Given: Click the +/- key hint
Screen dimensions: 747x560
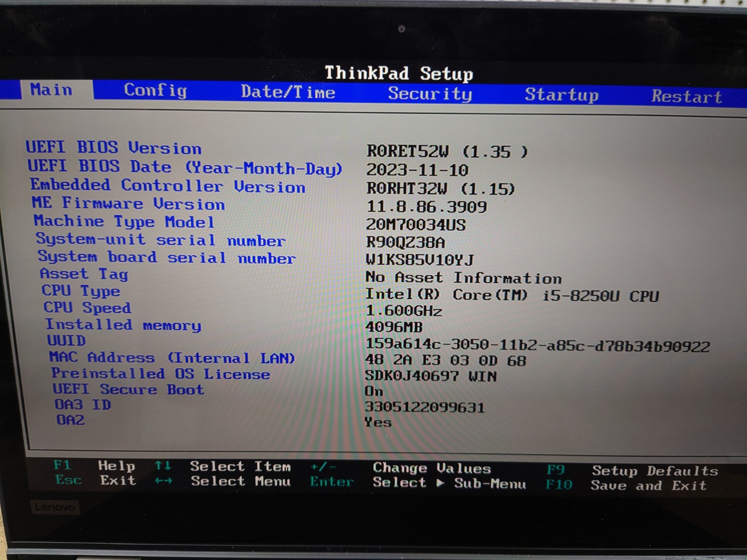Looking at the screenshot, I should (323, 467).
